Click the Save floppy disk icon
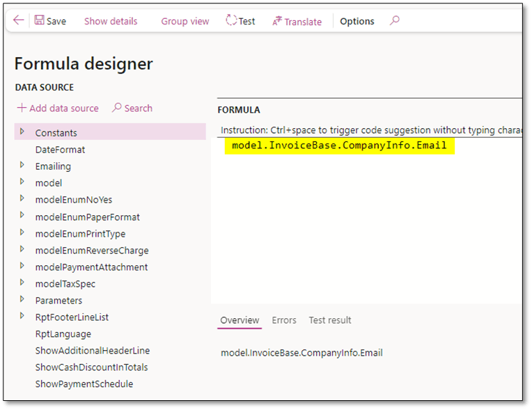The image size is (532, 410). tap(39, 21)
